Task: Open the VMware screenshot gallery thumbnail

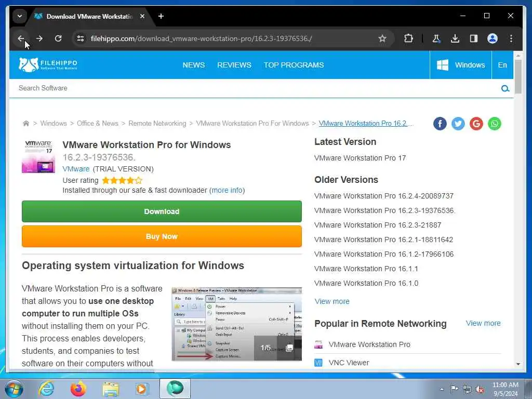Action: (x=236, y=324)
